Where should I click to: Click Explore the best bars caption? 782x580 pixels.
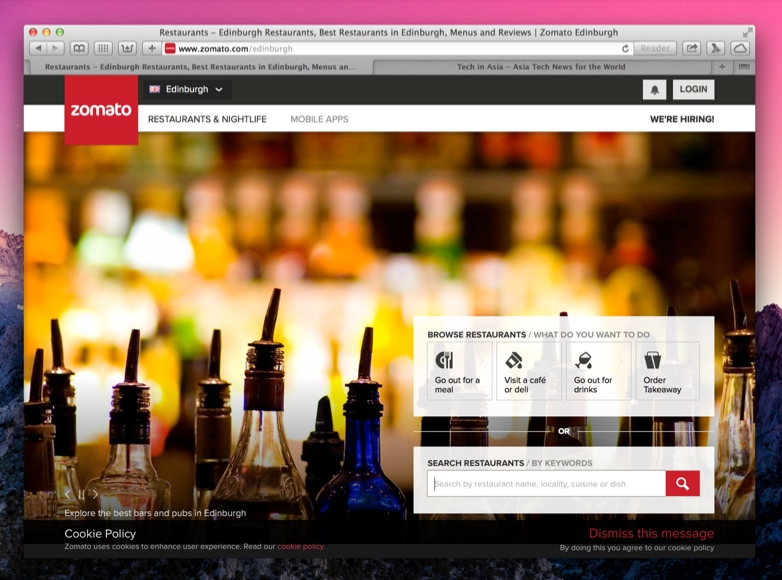pyautogui.click(x=155, y=513)
